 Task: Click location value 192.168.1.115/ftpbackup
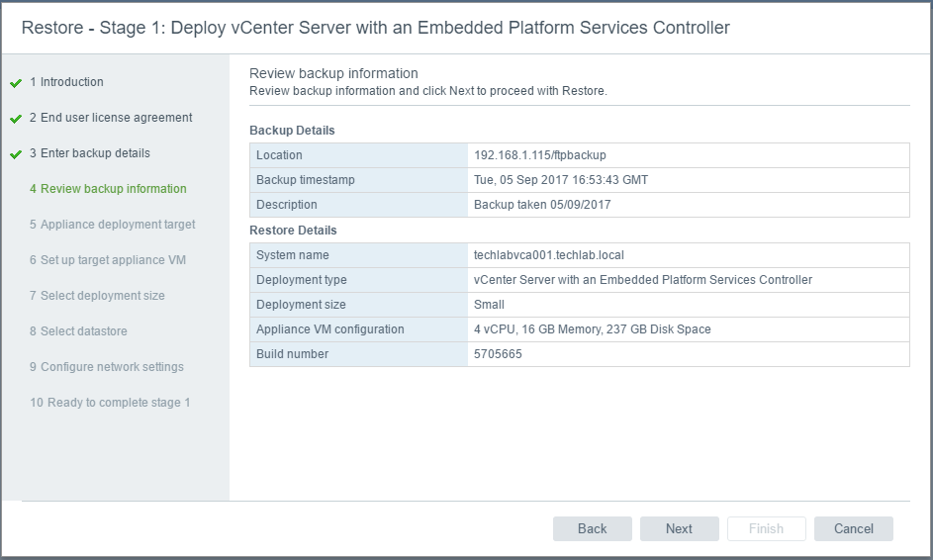click(x=539, y=155)
